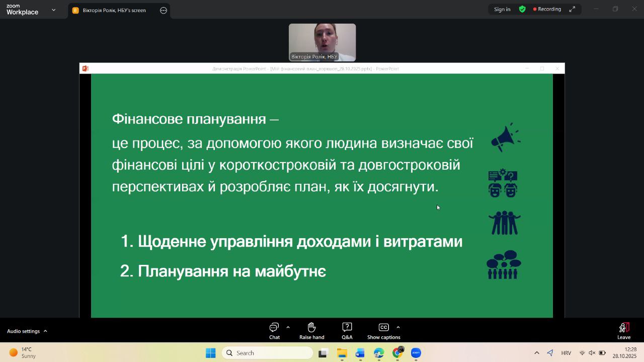Open Microsoft Word from the taskbar
This screenshot has width=644, height=362.
tap(360, 353)
